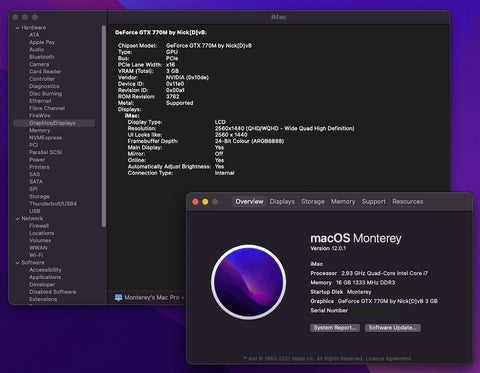Select Volumes under Network
The image size is (480, 373).
(x=40, y=241)
